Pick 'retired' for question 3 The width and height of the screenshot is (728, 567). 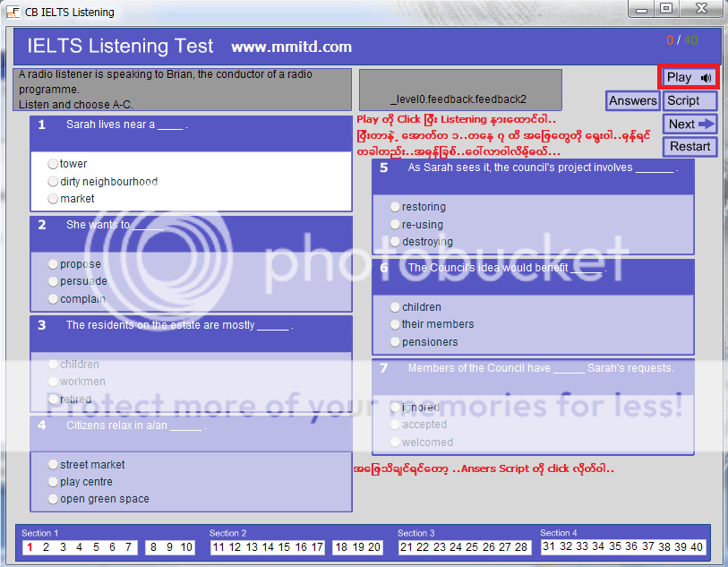click(x=52, y=399)
